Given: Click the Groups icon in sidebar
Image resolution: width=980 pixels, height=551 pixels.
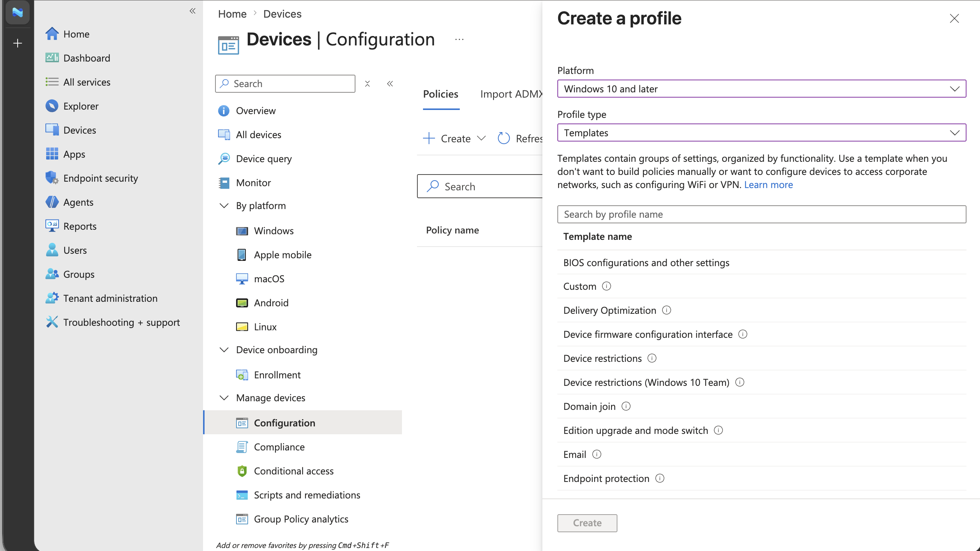Looking at the screenshot, I should pos(52,274).
